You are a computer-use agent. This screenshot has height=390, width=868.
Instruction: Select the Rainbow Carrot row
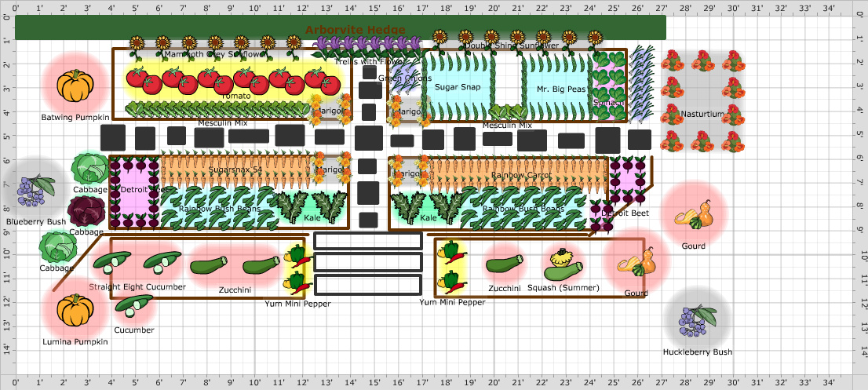point(520,173)
